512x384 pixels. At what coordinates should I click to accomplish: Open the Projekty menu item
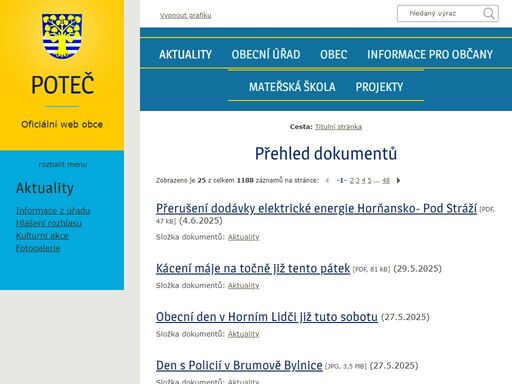click(379, 87)
